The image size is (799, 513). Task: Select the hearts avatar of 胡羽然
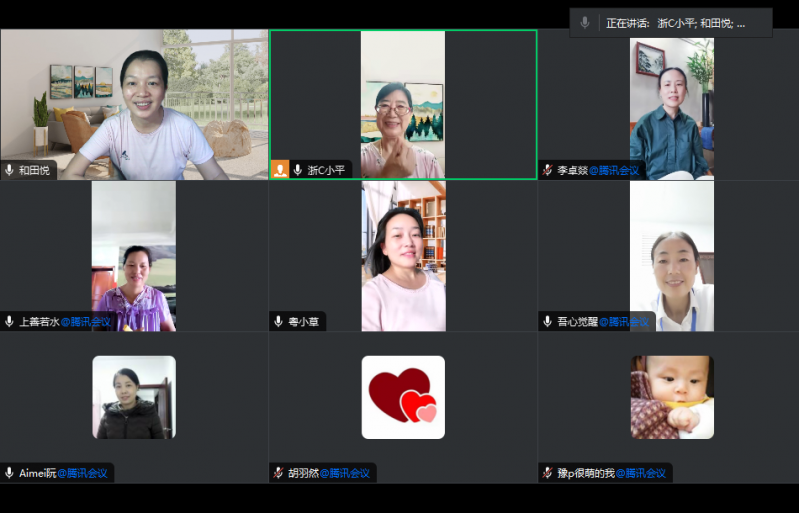pyautogui.click(x=403, y=397)
